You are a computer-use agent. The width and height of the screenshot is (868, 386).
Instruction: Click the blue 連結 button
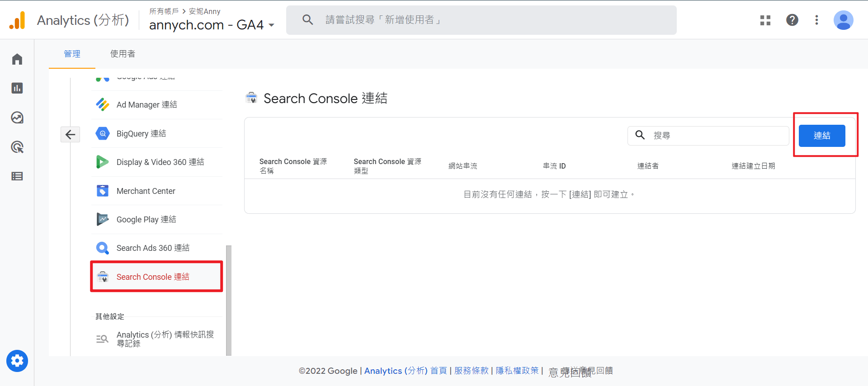click(x=822, y=136)
